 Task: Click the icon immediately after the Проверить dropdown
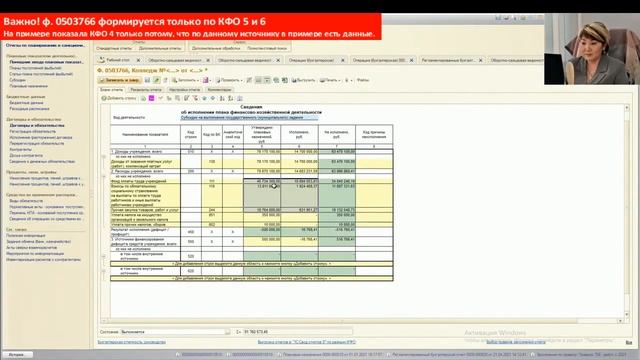coord(249,80)
